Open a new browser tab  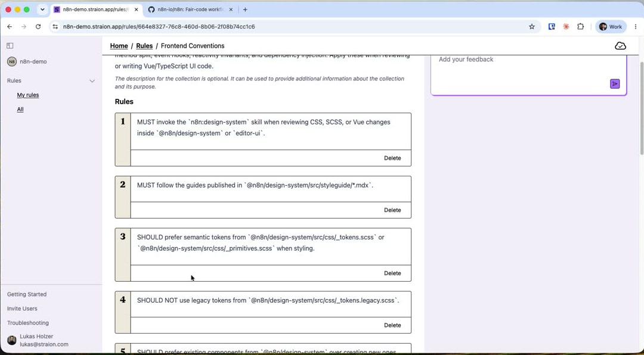245,10
